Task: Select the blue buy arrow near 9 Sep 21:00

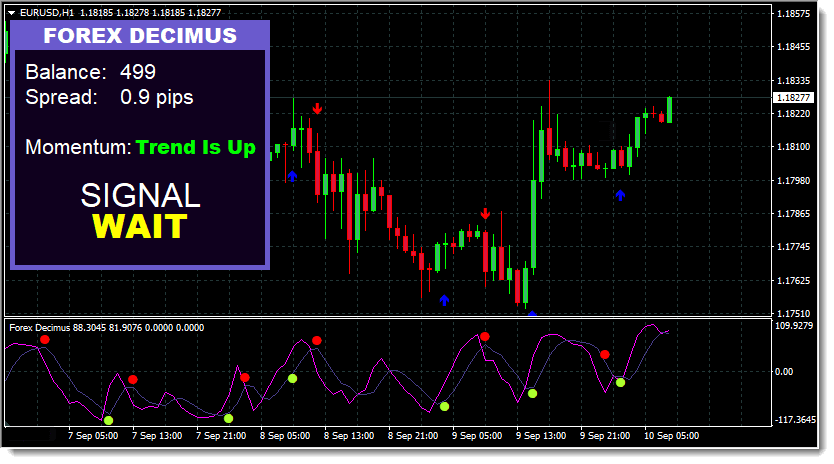Action: pos(620,195)
